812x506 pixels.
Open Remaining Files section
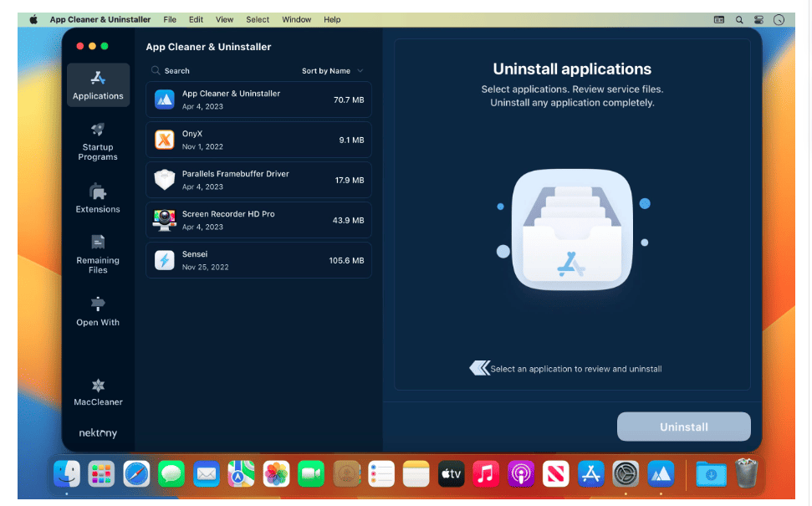pyautogui.click(x=98, y=254)
